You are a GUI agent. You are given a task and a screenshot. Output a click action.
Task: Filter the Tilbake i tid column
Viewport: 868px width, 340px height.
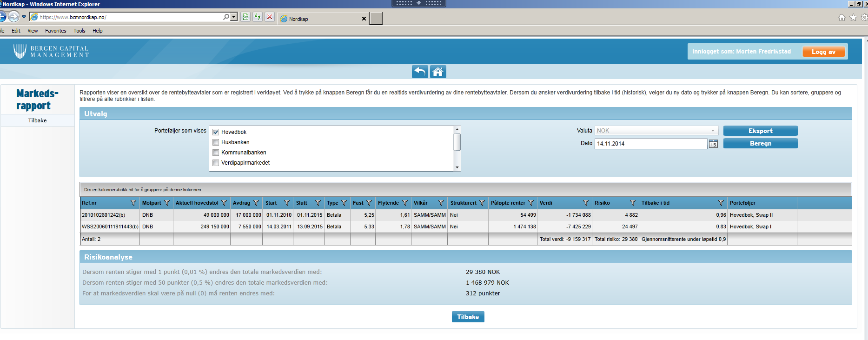[721, 203]
